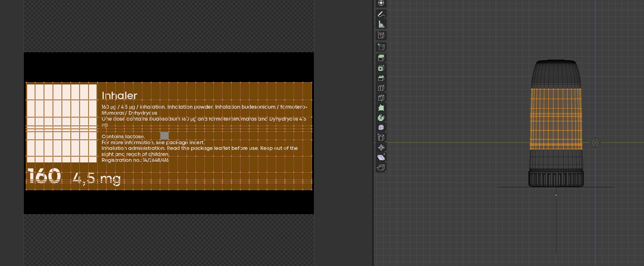
Task: Choose the Add Cube tool
Action: [x=381, y=47]
